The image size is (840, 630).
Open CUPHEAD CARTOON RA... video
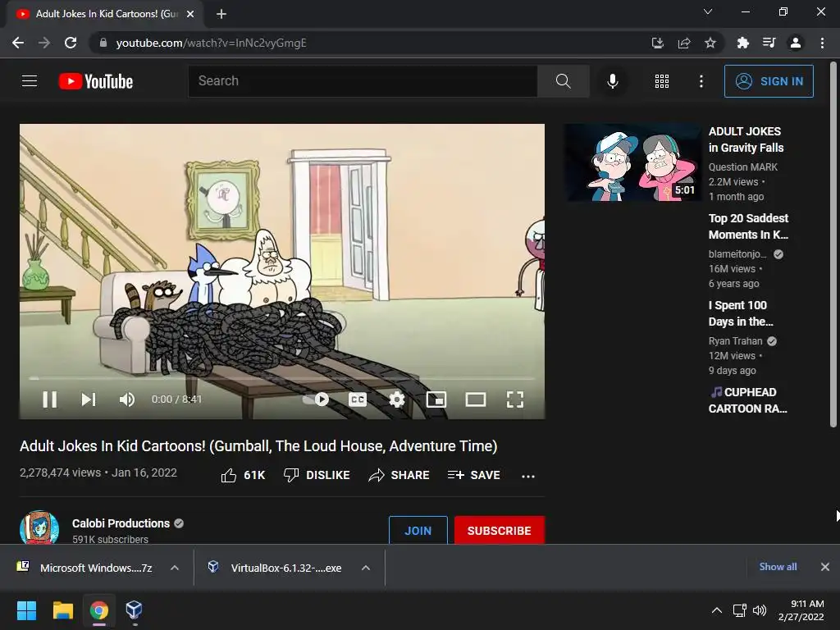pos(748,400)
